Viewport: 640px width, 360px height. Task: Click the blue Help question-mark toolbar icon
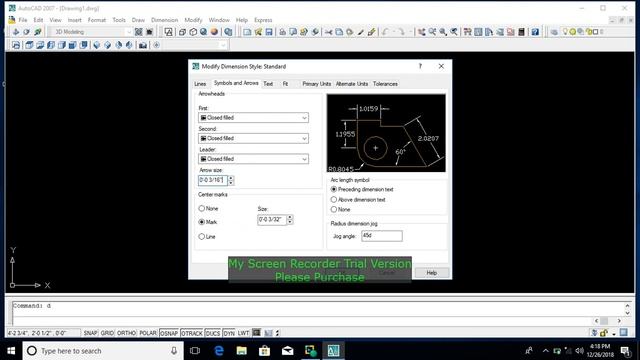(535, 32)
